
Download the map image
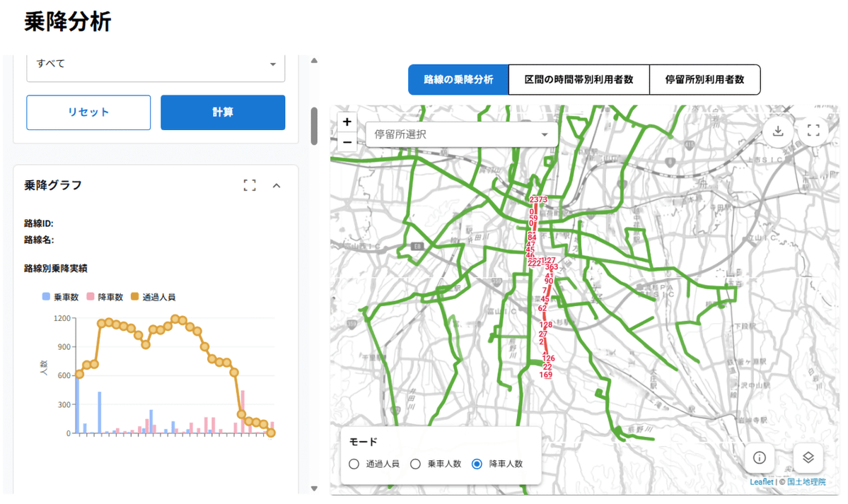tap(778, 131)
